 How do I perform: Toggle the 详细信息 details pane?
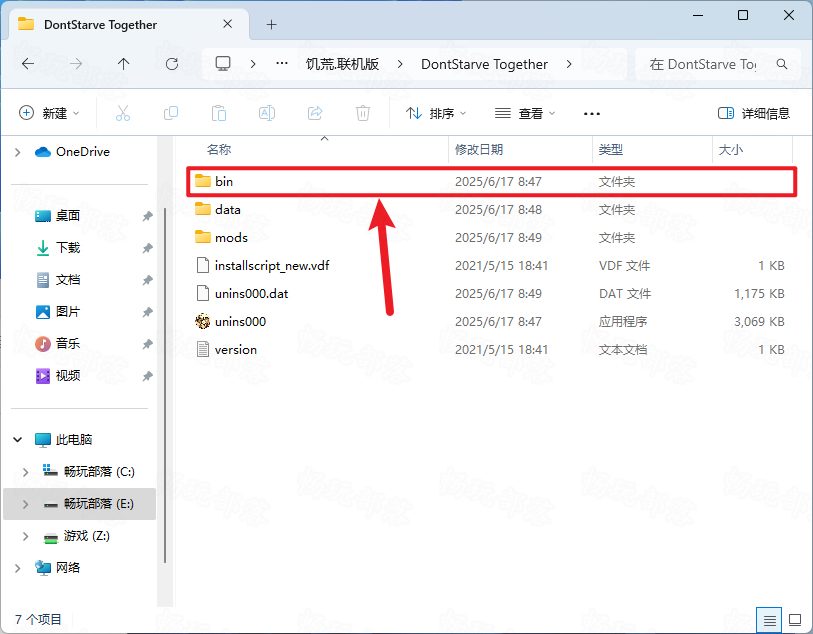[x=754, y=113]
